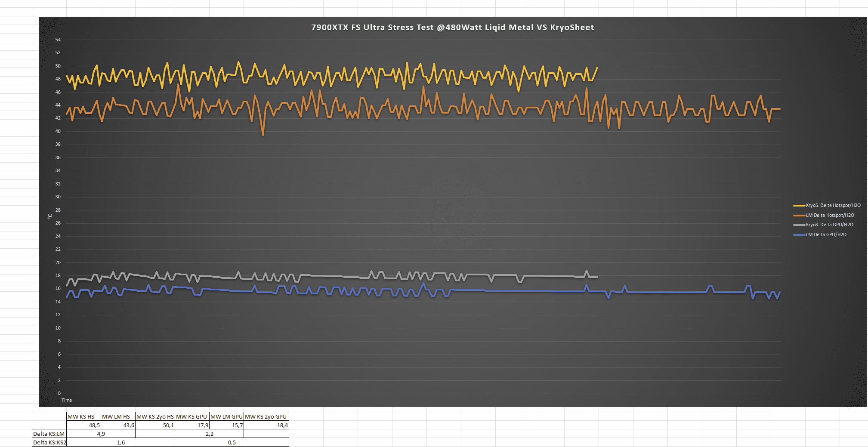The height and width of the screenshot is (447, 868).
Task: Click legend entry 'KryoS. Delta Hotspot/H2O'
Action: click(x=827, y=206)
